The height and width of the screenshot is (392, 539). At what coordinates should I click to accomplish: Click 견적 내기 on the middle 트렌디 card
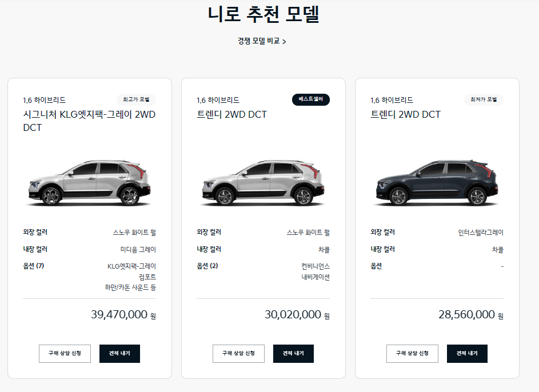point(293,353)
